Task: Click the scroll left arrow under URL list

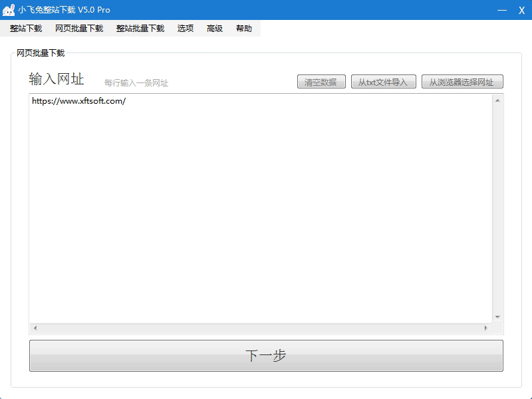Action: coord(35,328)
